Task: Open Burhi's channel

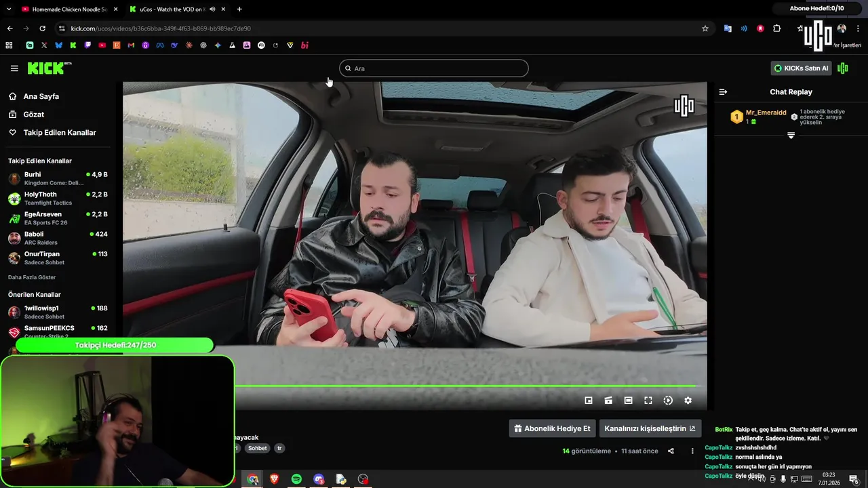Action: coord(58,178)
